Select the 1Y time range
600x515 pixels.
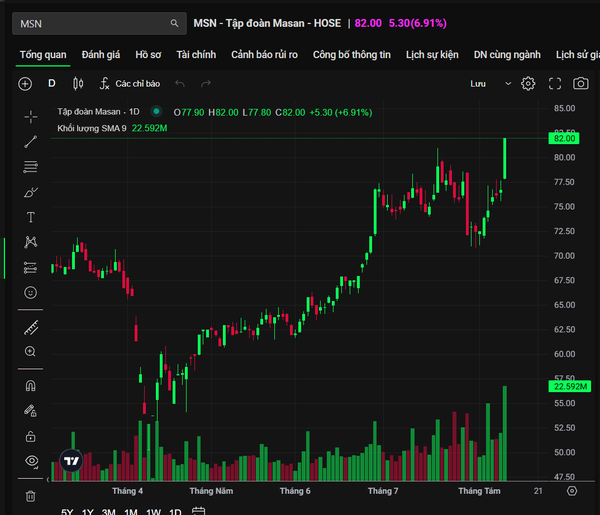tap(88, 512)
